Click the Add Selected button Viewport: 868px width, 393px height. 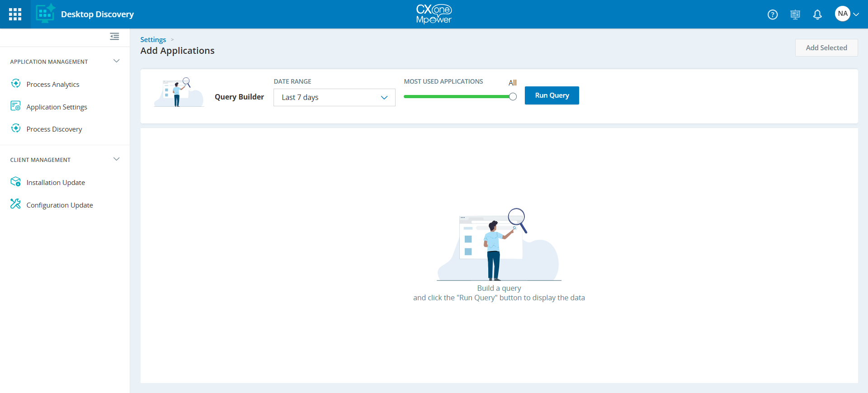(x=826, y=47)
